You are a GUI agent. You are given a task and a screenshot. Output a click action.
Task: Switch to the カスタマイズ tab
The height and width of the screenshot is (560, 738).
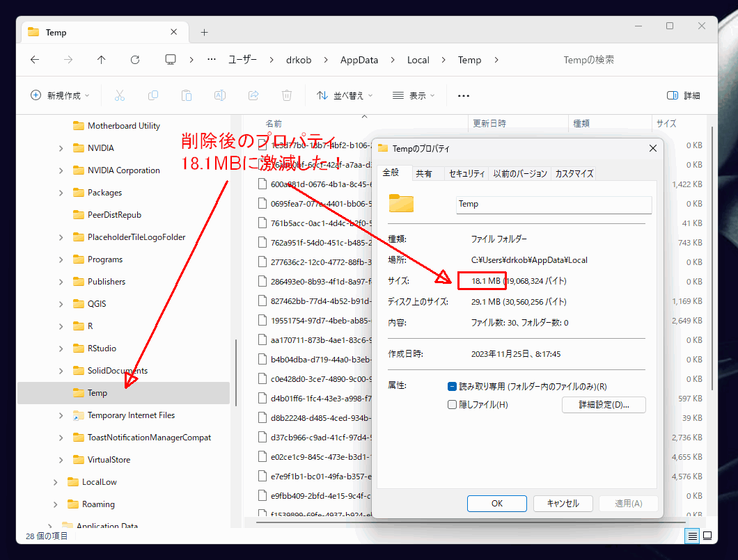click(574, 173)
